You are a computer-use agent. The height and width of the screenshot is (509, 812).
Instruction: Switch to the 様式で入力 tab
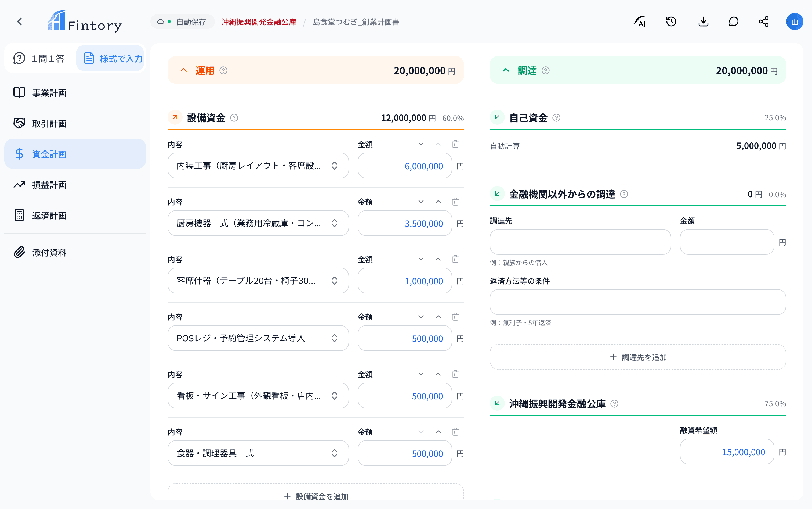(111, 58)
